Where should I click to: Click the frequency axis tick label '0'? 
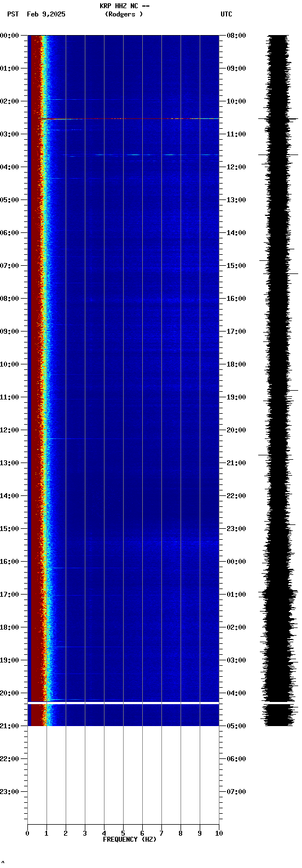pyautogui.click(x=27, y=833)
